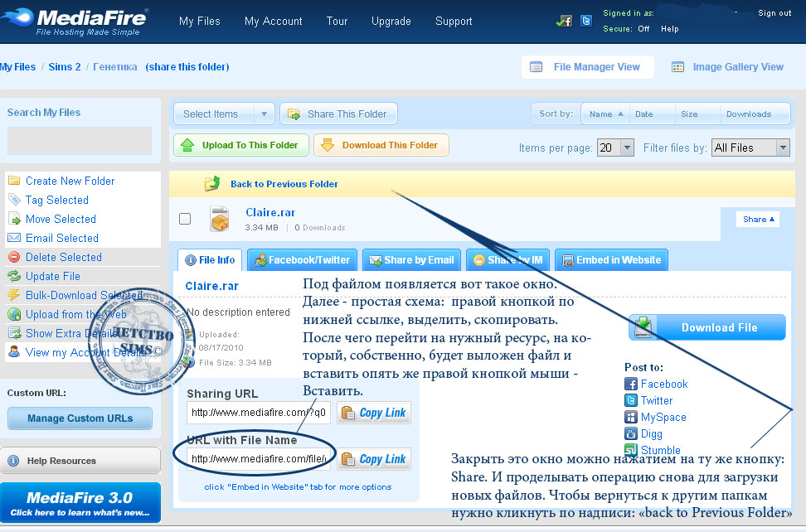The image size is (806, 532).
Task: Click the Share This Folder button
Action: 338,114
